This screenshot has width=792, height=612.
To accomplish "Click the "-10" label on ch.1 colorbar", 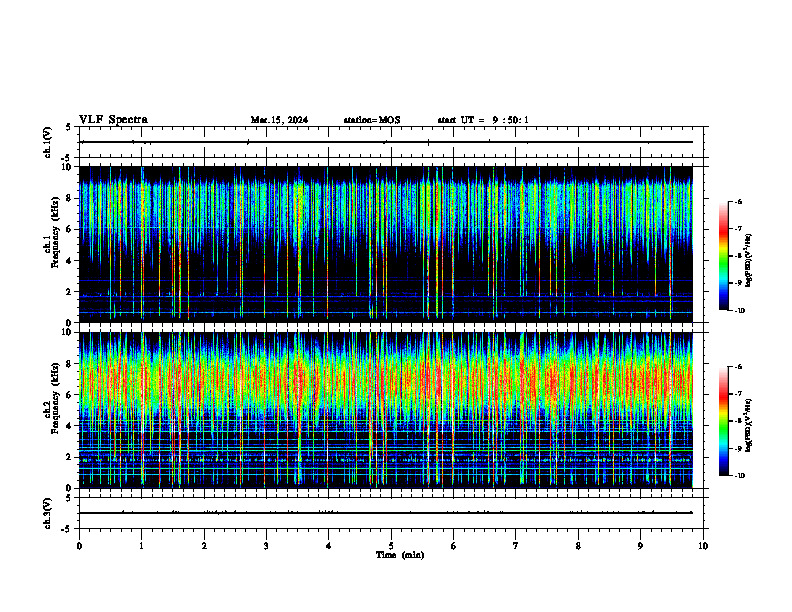I will pyautogui.click(x=739, y=311).
